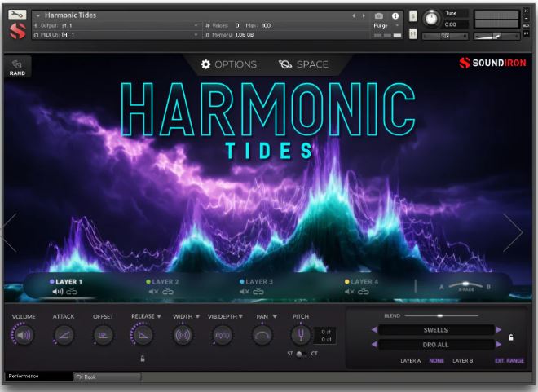Unmute Layer 2 via its speaker icon
This screenshot has height=392, width=538.
[154, 292]
